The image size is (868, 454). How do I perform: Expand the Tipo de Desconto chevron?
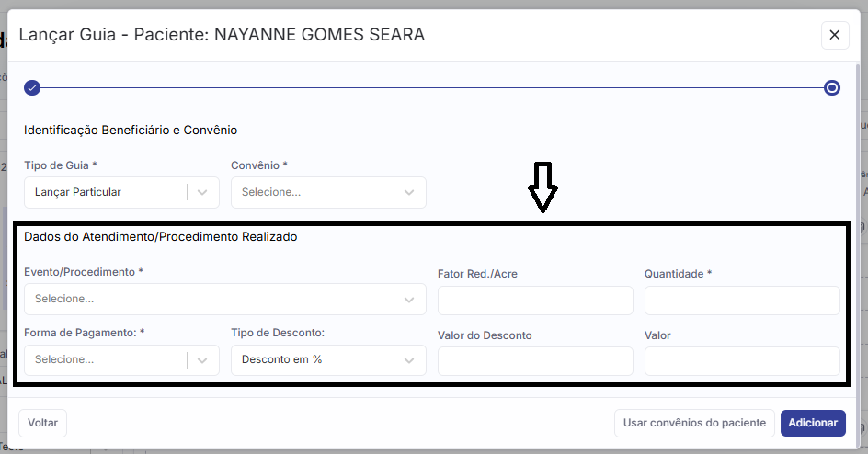(x=410, y=360)
